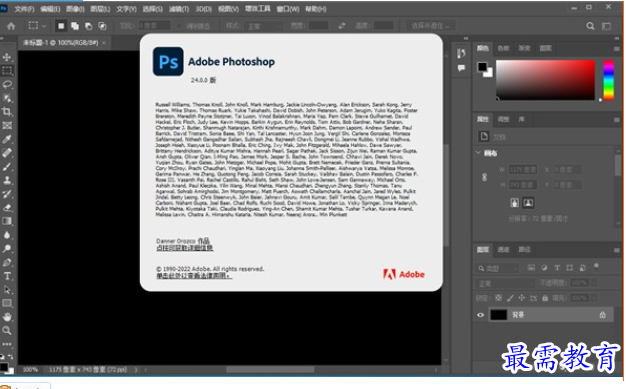Switch to the 通道 tab
Viewport: 626px width, 389px height.
[x=503, y=250]
